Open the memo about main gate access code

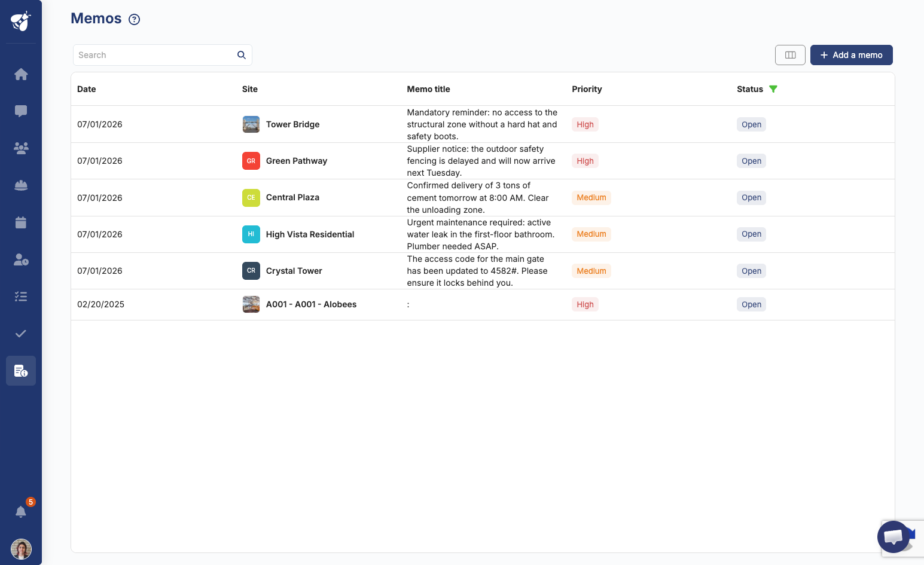coord(477,271)
